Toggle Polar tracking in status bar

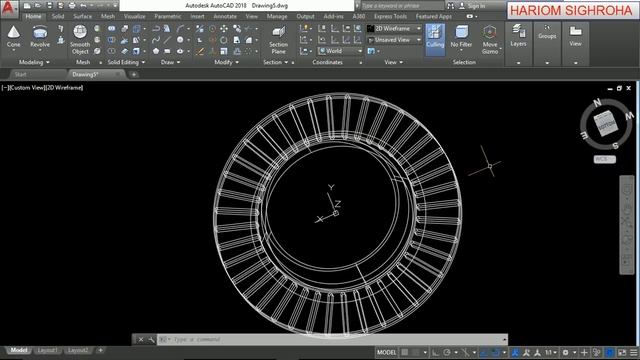tap(447, 352)
